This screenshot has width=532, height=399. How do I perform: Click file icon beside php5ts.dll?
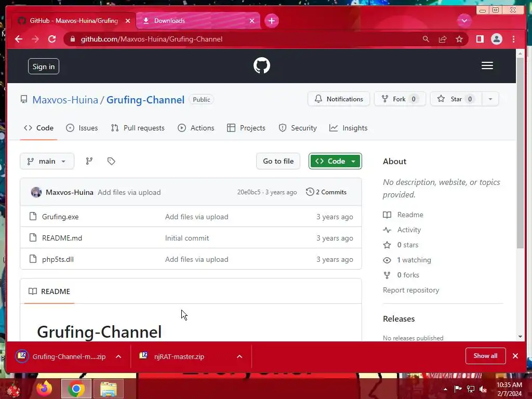[x=33, y=259]
